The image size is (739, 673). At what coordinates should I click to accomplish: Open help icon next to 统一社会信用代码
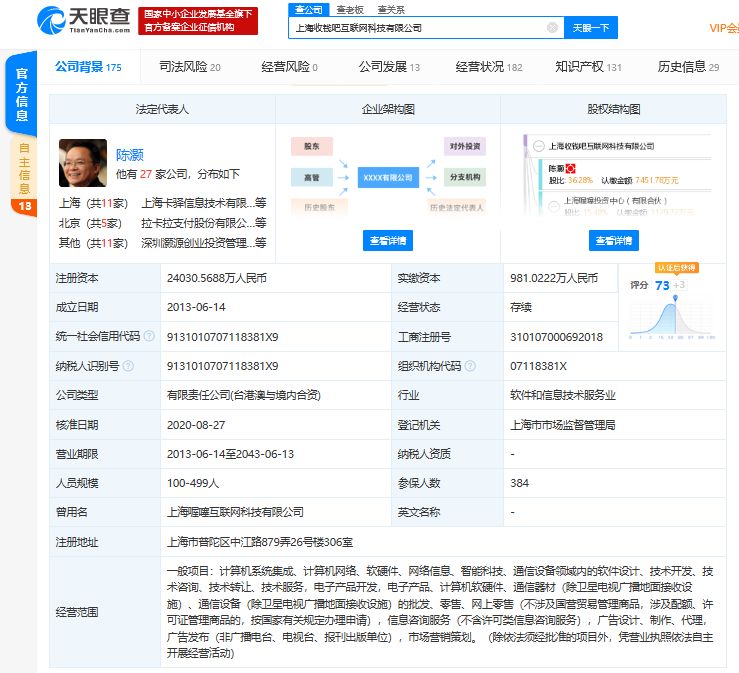pyautogui.click(x=149, y=336)
